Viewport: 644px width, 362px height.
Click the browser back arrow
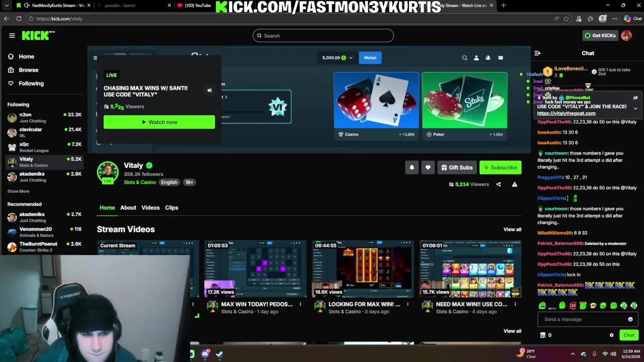pos(7,19)
